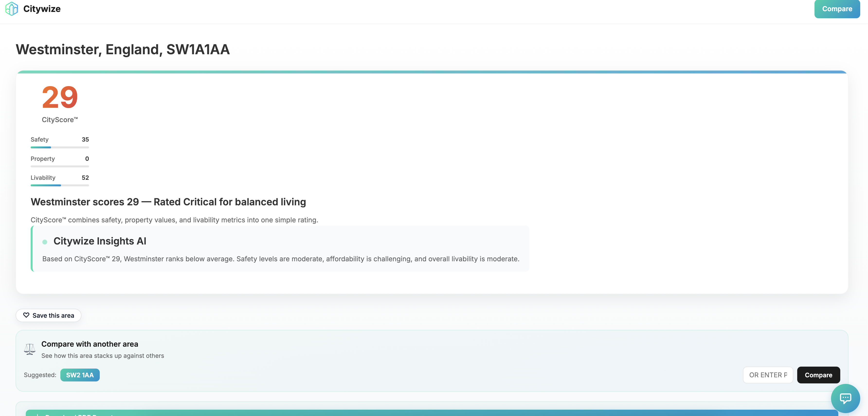The image size is (868, 416).
Task: Click the Westminster, England, SW1A1AA heading
Action: point(123,50)
